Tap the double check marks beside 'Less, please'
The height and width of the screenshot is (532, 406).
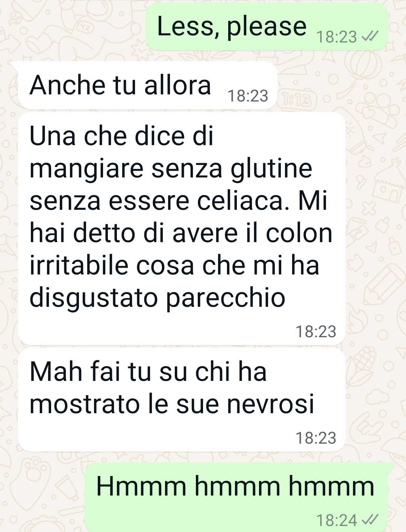click(369, 36)
